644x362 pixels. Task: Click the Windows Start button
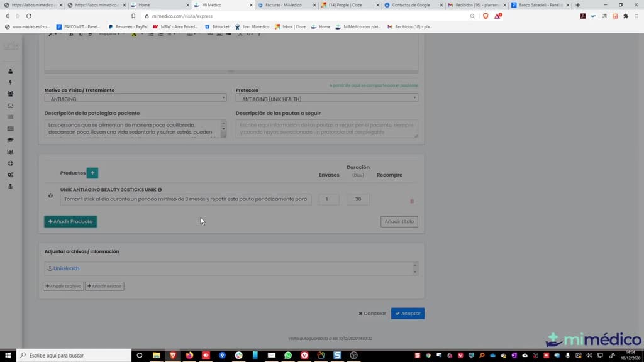pyautogui.click(x=8, y=355)
